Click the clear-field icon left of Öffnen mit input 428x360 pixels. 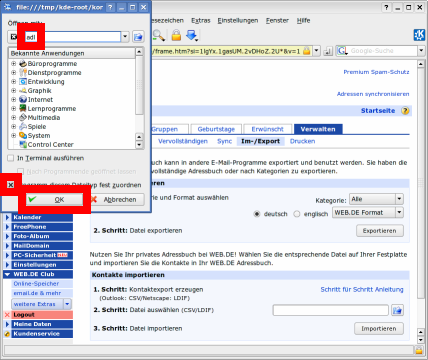[13, 37]
